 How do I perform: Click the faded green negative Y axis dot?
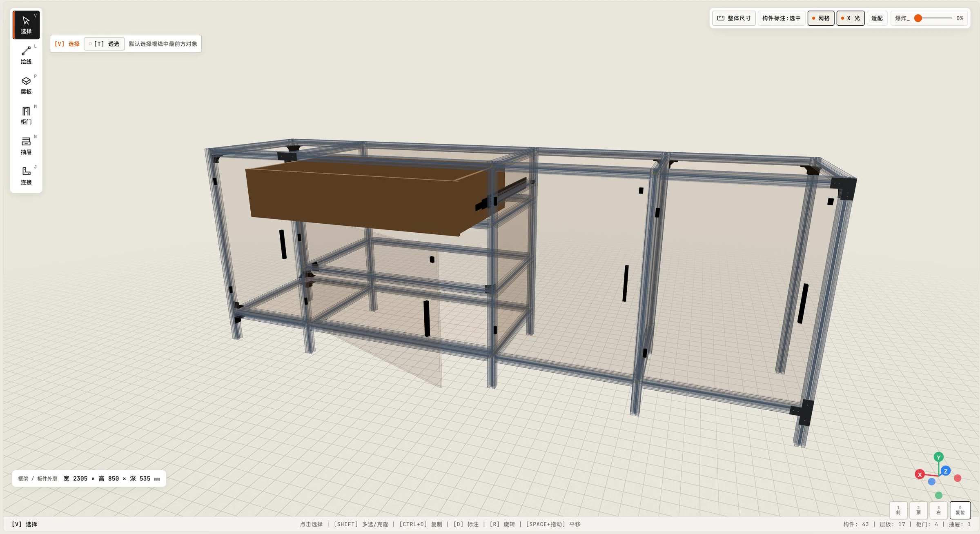click(939, 495)
